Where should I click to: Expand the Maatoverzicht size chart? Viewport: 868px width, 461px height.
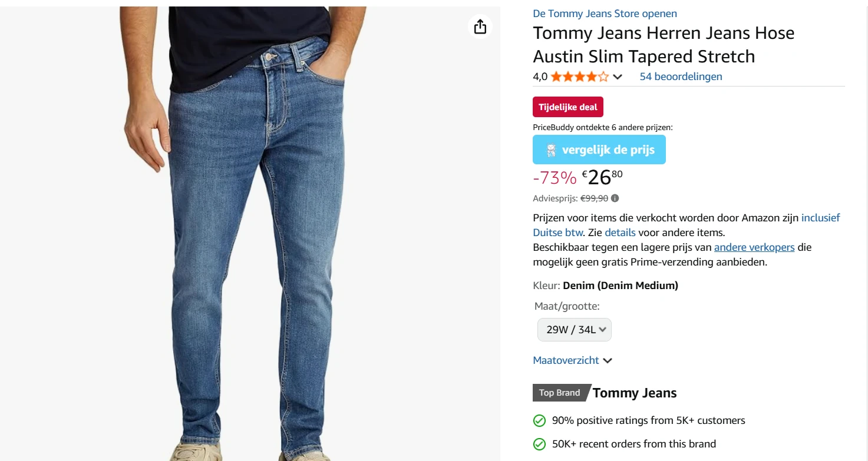click(x=572, y=360)
